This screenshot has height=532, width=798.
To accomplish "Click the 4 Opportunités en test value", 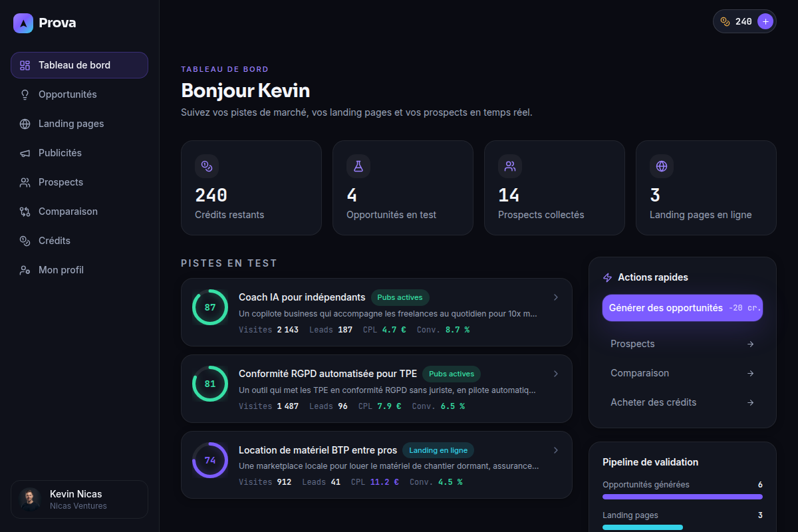I will click(352, 196).
